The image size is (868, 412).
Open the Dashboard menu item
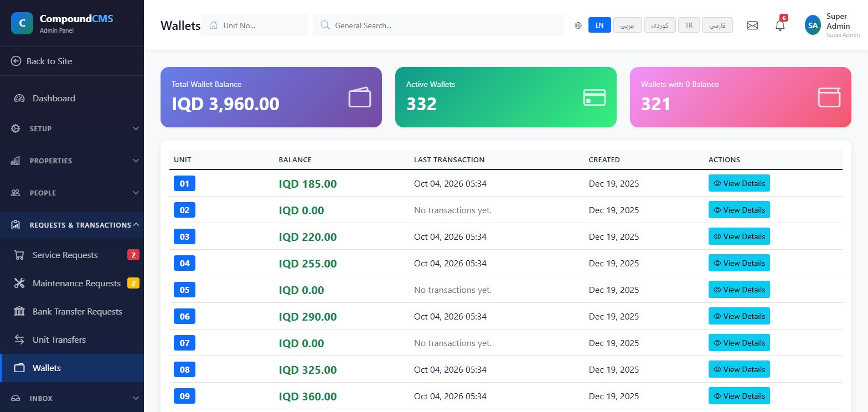(72, 99)
